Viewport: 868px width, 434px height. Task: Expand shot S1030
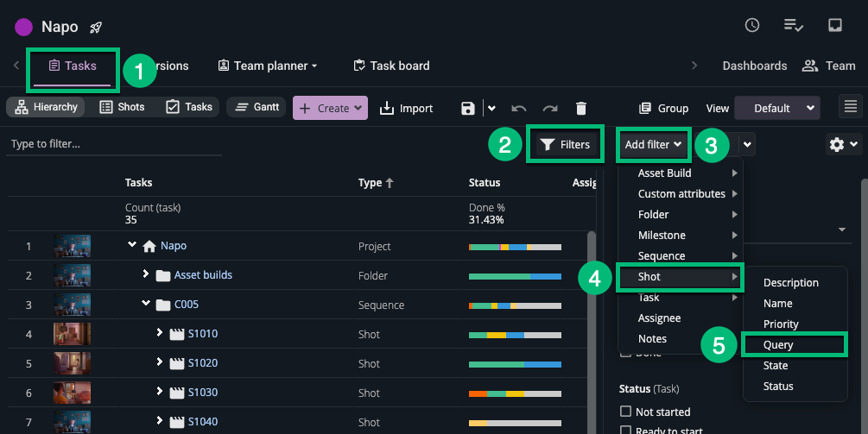tap(160, 391)
